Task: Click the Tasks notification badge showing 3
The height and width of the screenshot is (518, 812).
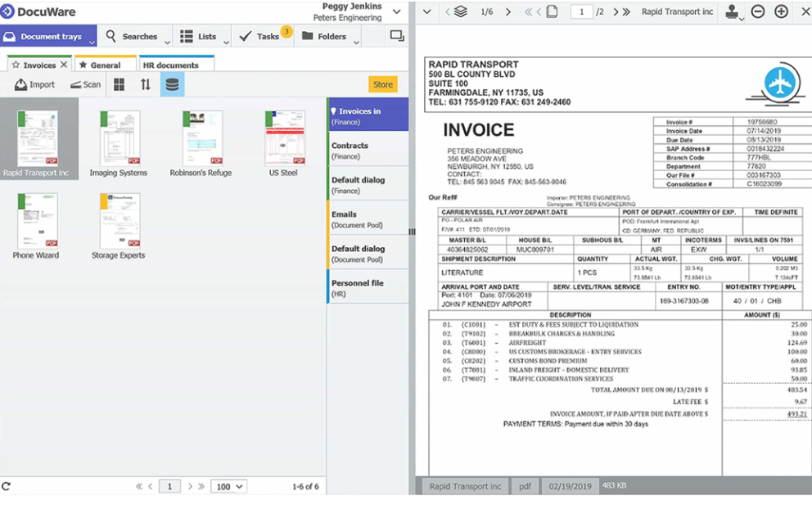Action: (286, 32)
